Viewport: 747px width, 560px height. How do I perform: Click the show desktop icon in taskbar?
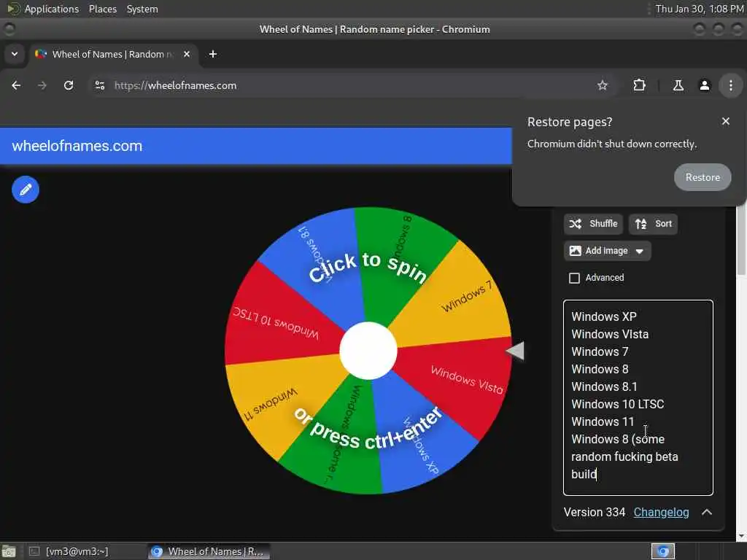(9, 551)
